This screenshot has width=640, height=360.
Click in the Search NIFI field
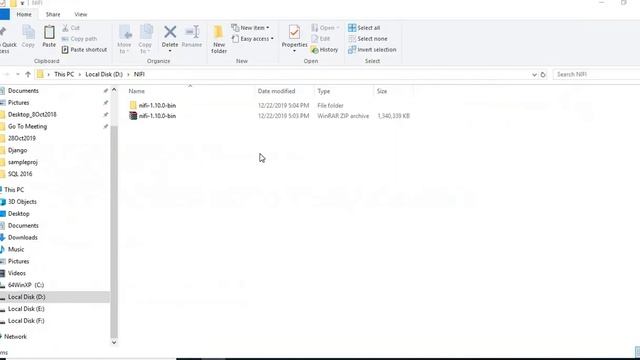[596, 75]
